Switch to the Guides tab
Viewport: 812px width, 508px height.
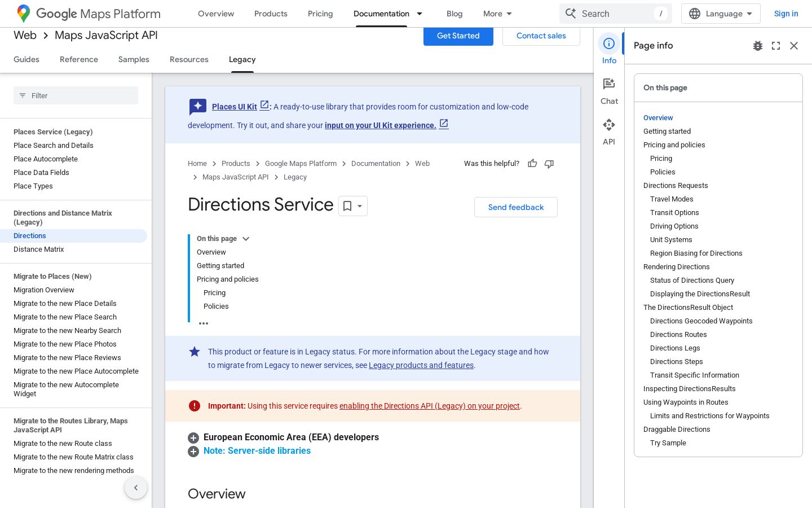[27, 59]
